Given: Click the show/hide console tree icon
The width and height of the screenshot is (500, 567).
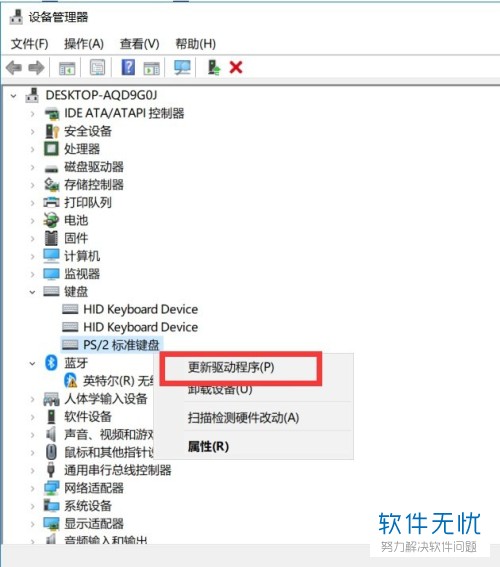Looking at the screenshot, I should (67, 68).
